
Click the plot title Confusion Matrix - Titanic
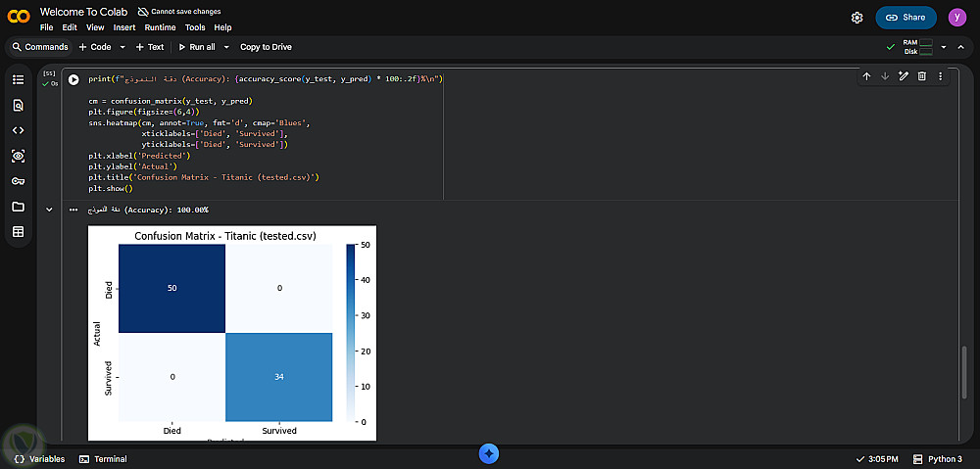coord(225,236)
